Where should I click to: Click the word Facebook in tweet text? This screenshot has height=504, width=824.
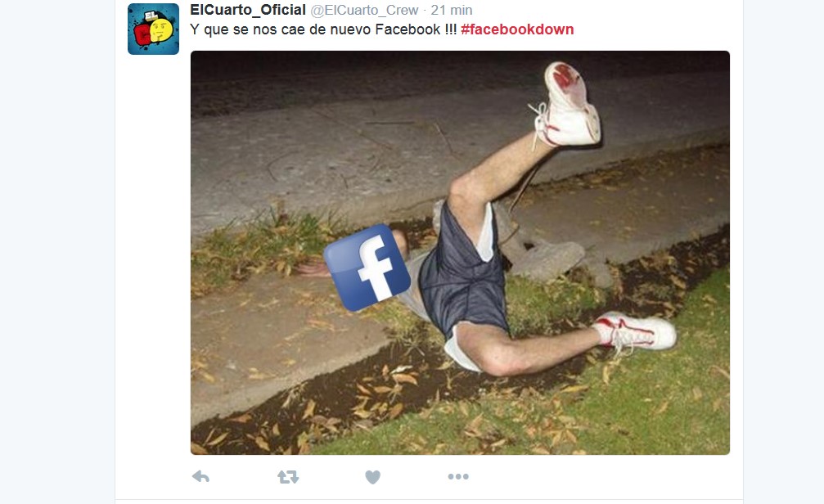pyautogui.click(x=407, y=29)
